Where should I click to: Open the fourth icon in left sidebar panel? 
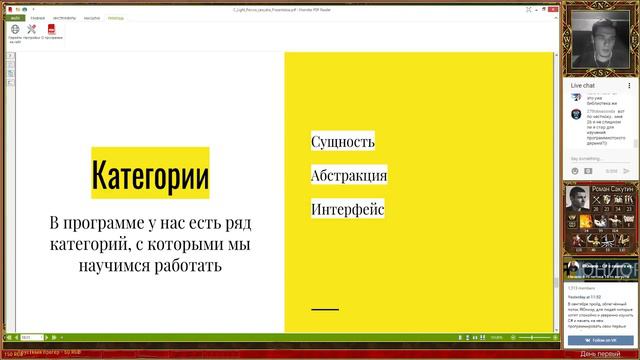click(11, 83)
